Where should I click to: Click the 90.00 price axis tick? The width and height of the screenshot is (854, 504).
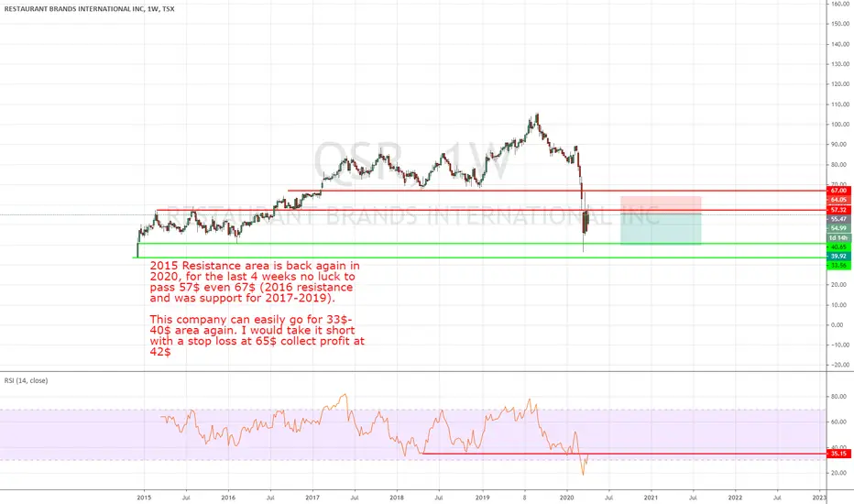(840, 145)
